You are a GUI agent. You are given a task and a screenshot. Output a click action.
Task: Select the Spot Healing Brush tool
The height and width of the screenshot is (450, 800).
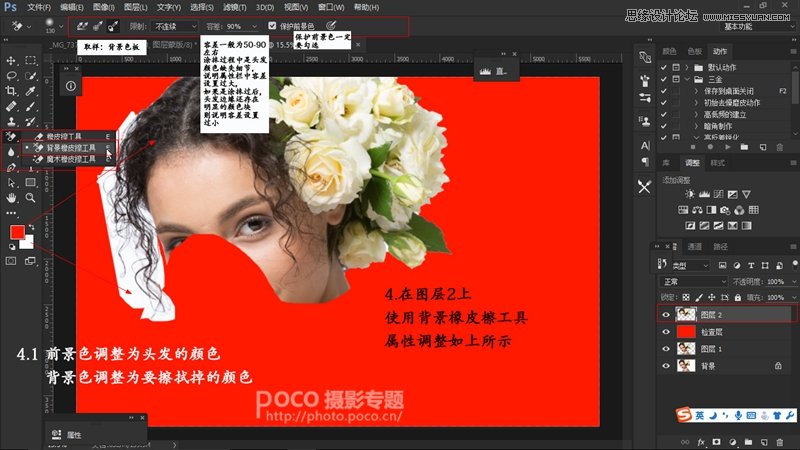(11, 106)
